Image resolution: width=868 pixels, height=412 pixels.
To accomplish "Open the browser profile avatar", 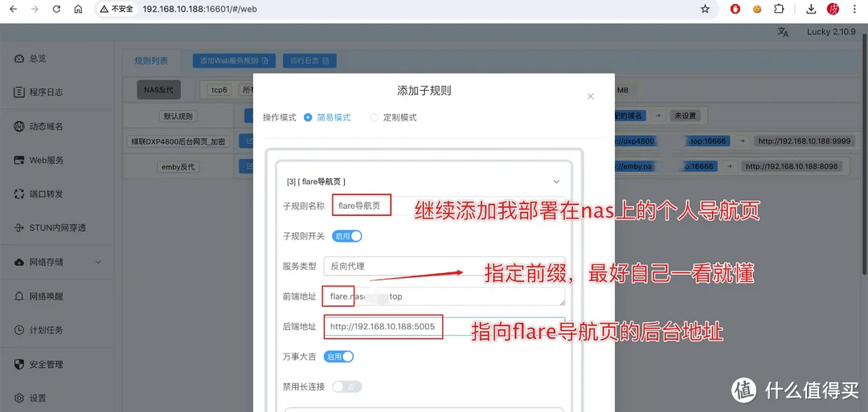I will pos(833,9).
